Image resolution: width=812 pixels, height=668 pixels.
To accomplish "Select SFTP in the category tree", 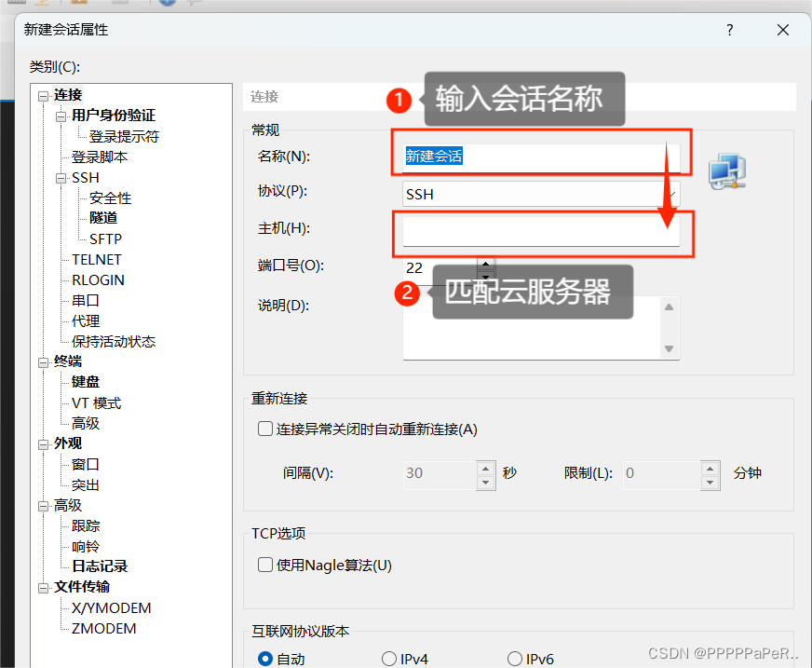I will tap(105, 239).
